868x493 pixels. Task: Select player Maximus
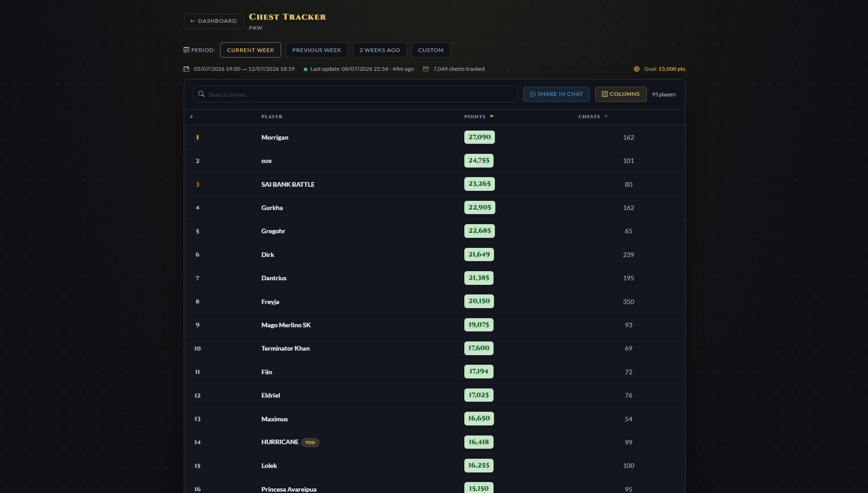click(x=275, y=419)
